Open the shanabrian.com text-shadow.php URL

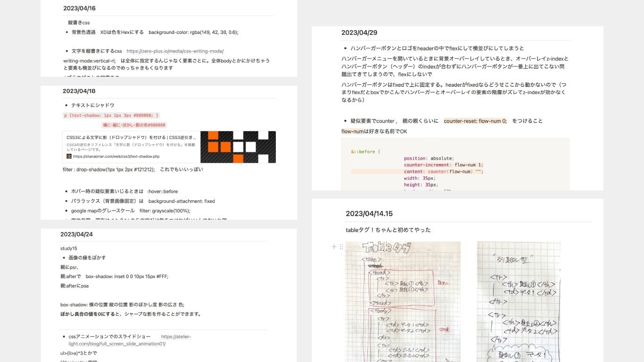tap(116, 156)
